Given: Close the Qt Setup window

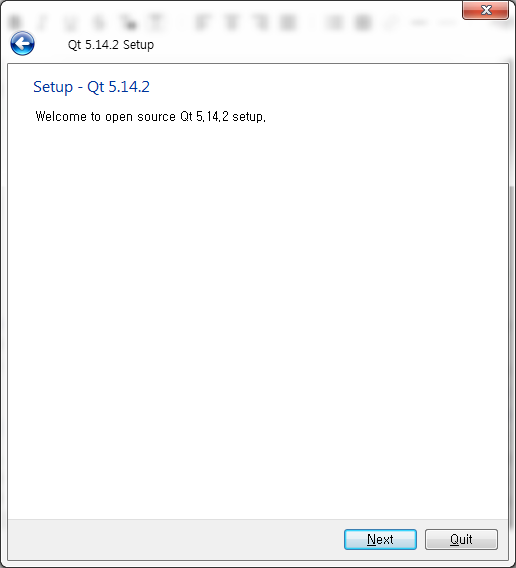Looking at the screenshot, I should tap(486, 10).
